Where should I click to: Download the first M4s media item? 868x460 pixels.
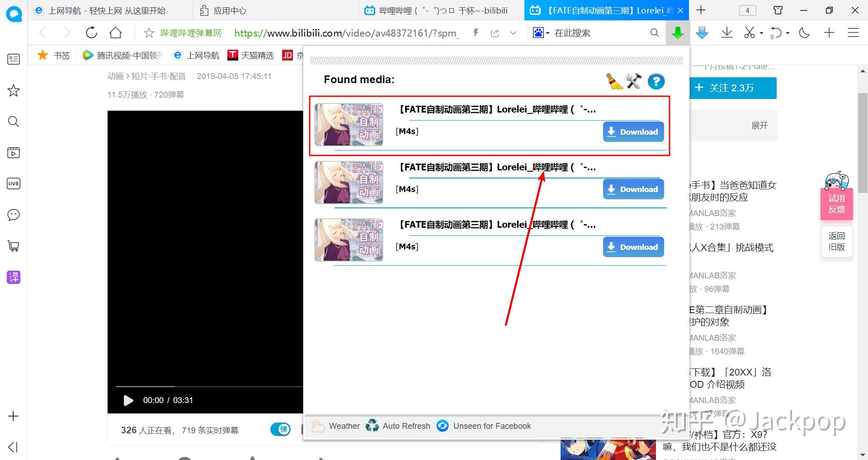point(633,132)
